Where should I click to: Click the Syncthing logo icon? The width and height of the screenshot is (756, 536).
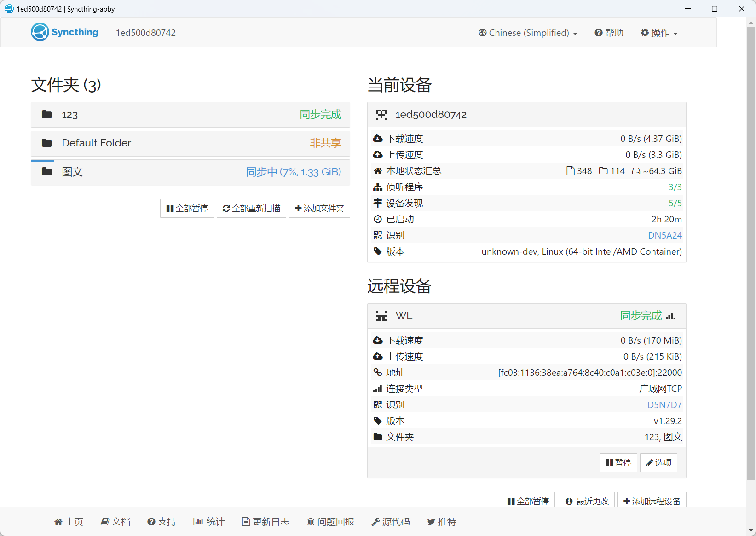tap(40, 32)
